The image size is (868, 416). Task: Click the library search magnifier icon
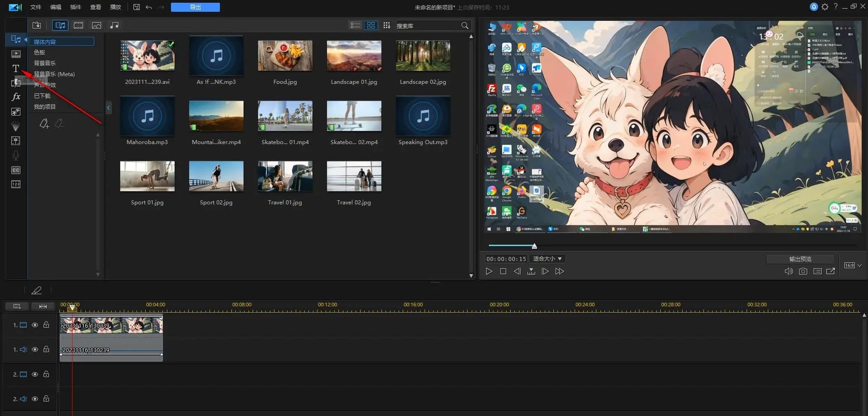point(465,26)
